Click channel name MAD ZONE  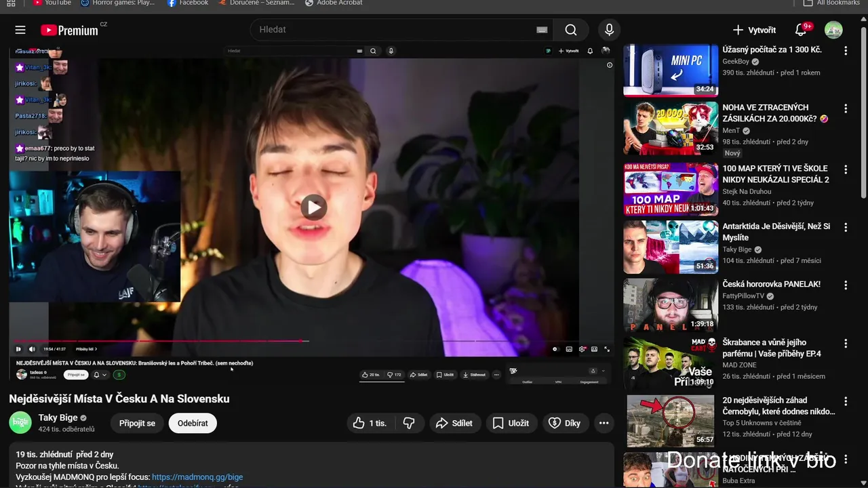click(x=741, y=365)
